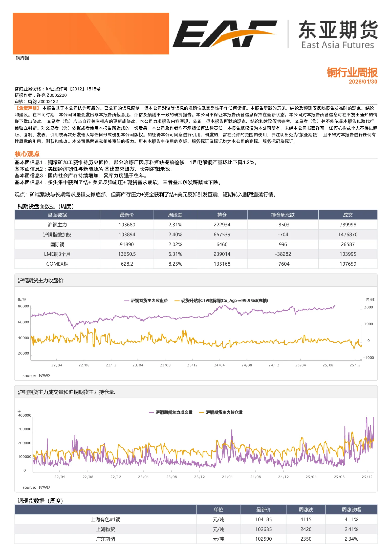392x550 pixels.
Task: Click the 【免责声明】 heading
Action: pos(28,108)
